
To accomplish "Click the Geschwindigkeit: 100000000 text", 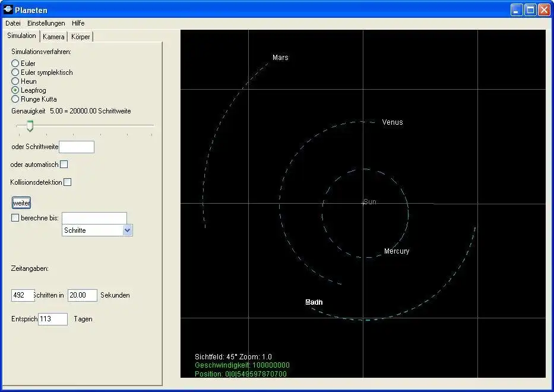I will pos(242,365).
